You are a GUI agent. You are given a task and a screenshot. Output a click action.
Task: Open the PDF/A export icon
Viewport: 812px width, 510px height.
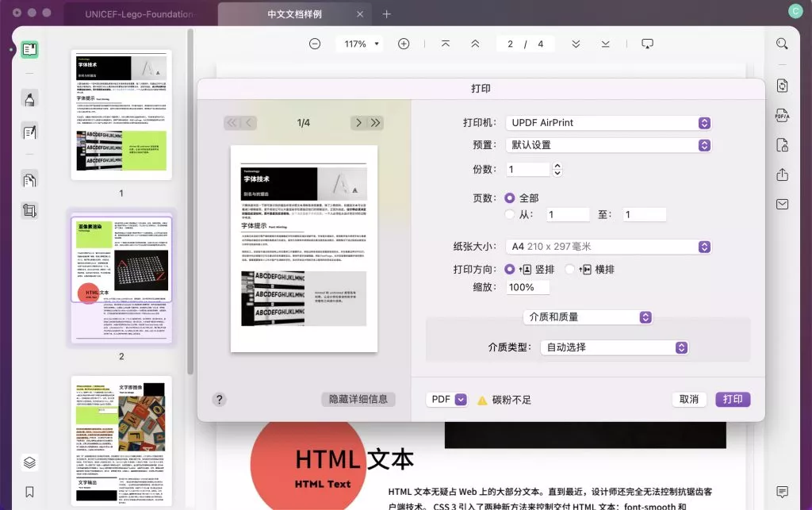(782, 115)
